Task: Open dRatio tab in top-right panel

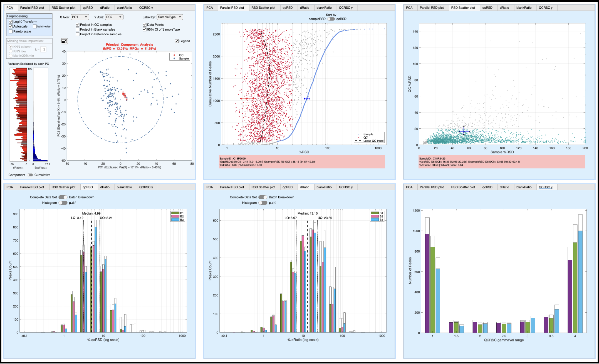Action: (x=504, y=8)
